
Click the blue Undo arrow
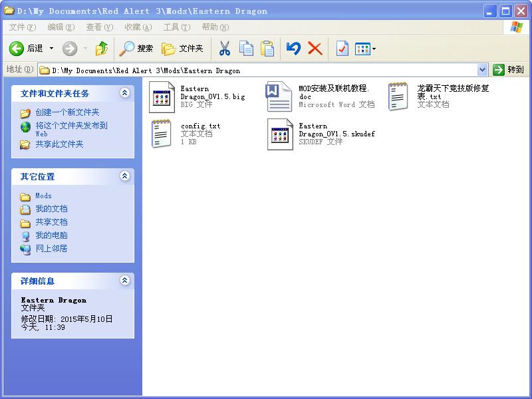pos(293,49)
